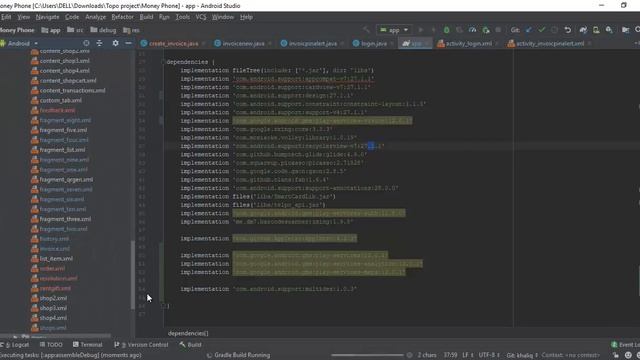Open the File Edit menu

point(6,17)
